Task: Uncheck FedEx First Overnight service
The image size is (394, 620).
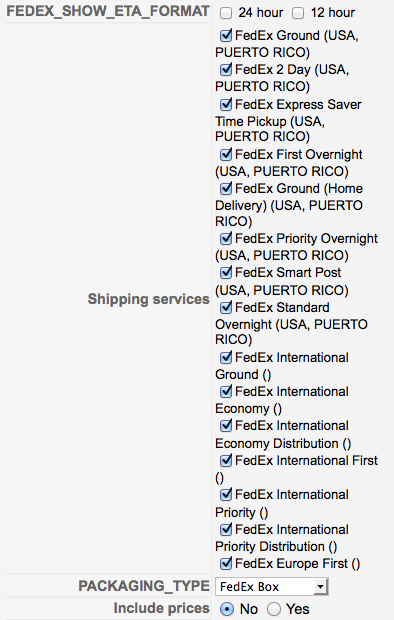Action: point(226,154)
